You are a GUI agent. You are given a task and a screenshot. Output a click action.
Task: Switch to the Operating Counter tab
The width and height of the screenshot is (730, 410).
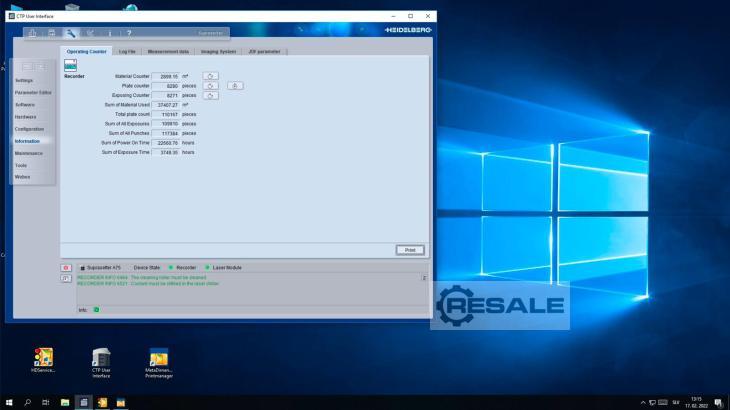point(86,52)
